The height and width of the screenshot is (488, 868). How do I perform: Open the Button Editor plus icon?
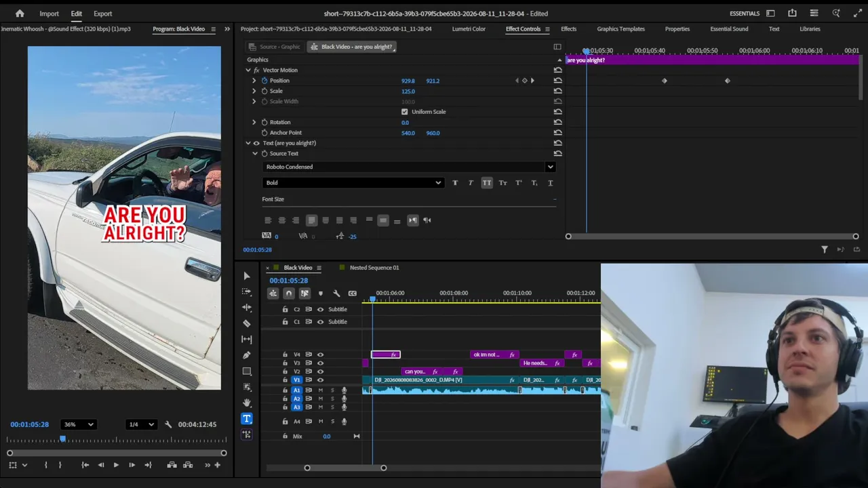218,465
